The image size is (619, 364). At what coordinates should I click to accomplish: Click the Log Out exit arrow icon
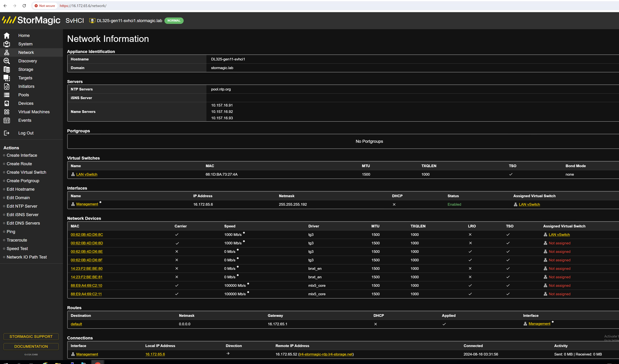(x=7, y=133)
